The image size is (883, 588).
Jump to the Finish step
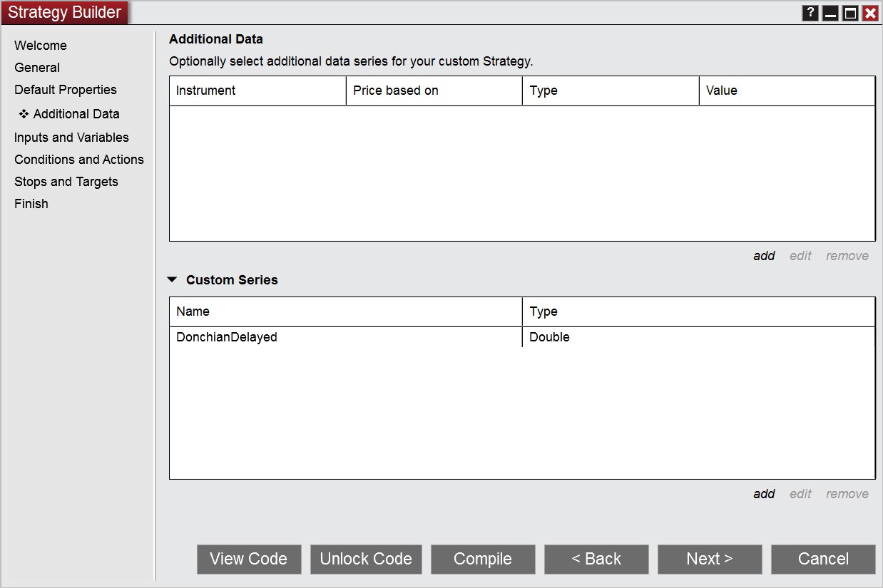coord(31,204)
